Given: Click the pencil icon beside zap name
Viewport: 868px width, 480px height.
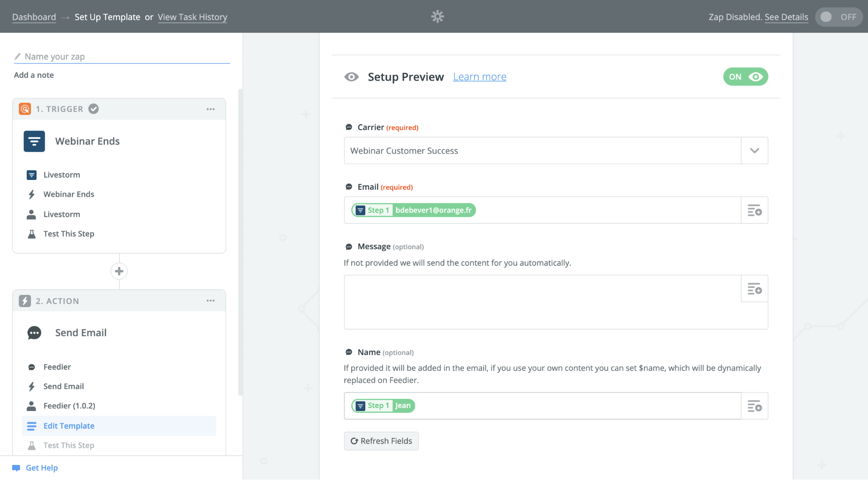Looking at the screenshot, I should [x=17, y=56].
